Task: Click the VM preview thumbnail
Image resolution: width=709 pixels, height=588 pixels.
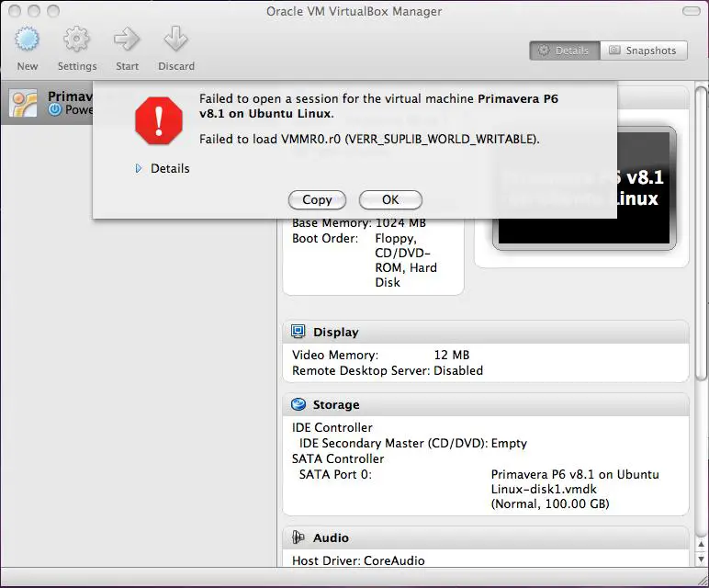Action: [x=584, y=188]
